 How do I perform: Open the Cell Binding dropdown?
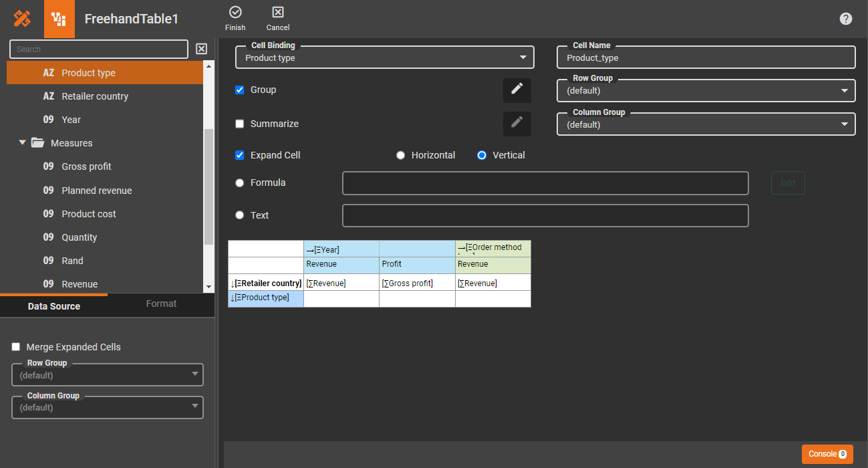coord(385,58)
